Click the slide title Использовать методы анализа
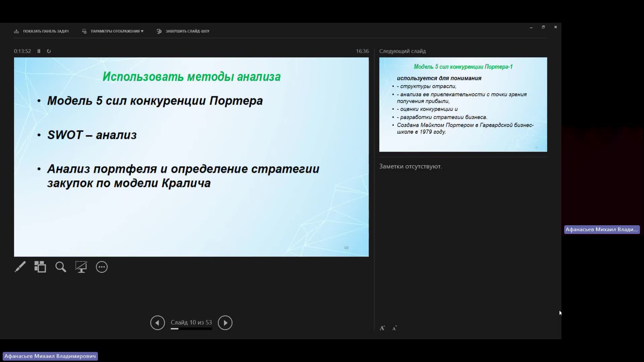 coord(192,77)
